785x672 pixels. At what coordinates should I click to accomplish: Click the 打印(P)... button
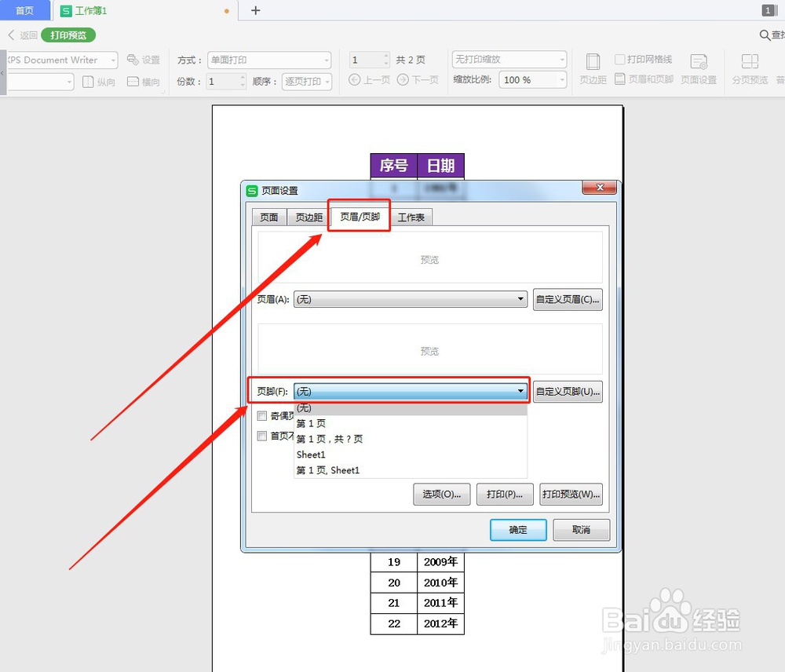tap(505, 495)
